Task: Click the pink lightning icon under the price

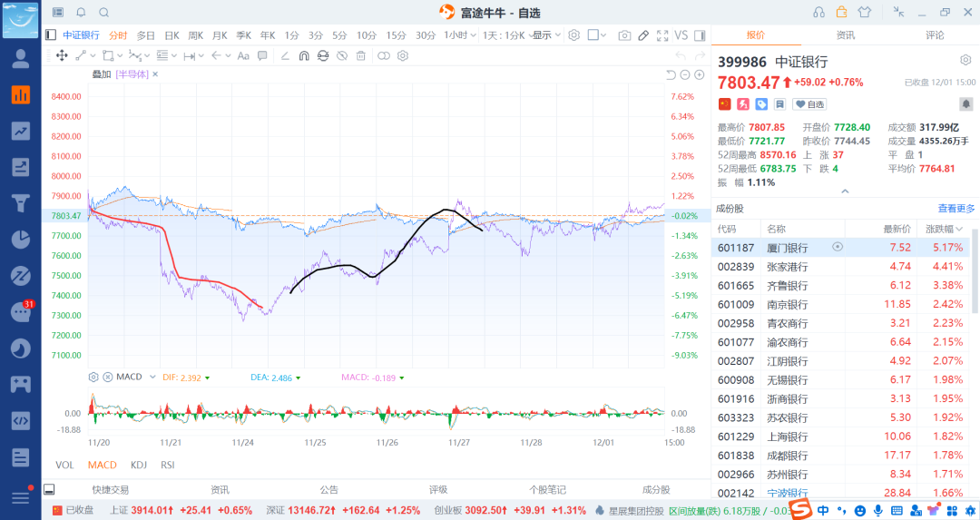Action: click(743, 104)
